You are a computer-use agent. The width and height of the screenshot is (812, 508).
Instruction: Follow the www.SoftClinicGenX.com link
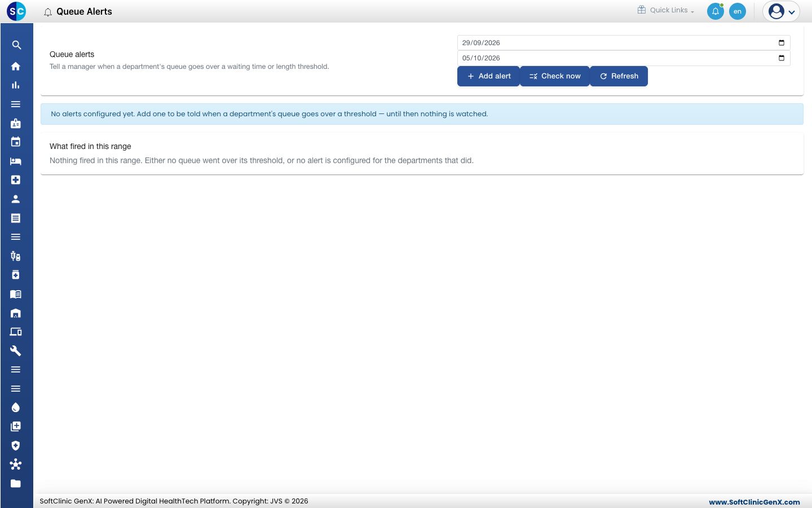point(754,502)
